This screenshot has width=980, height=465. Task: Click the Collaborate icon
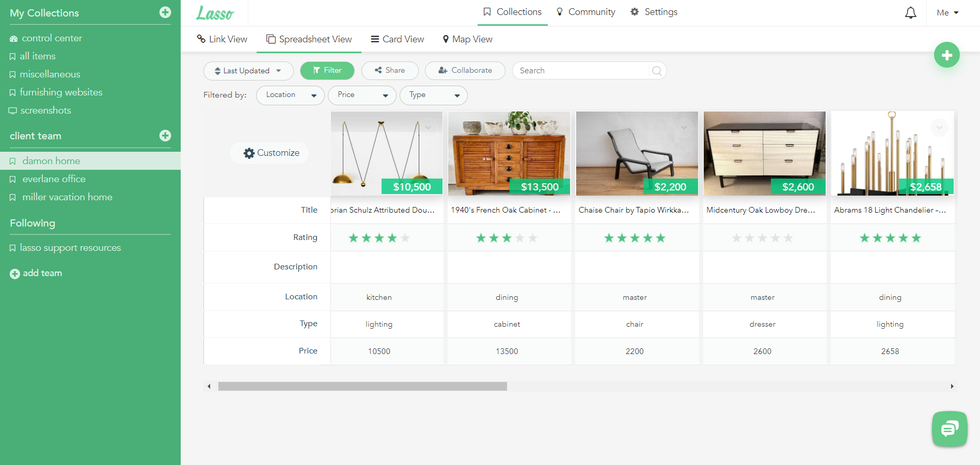point(441,70)
